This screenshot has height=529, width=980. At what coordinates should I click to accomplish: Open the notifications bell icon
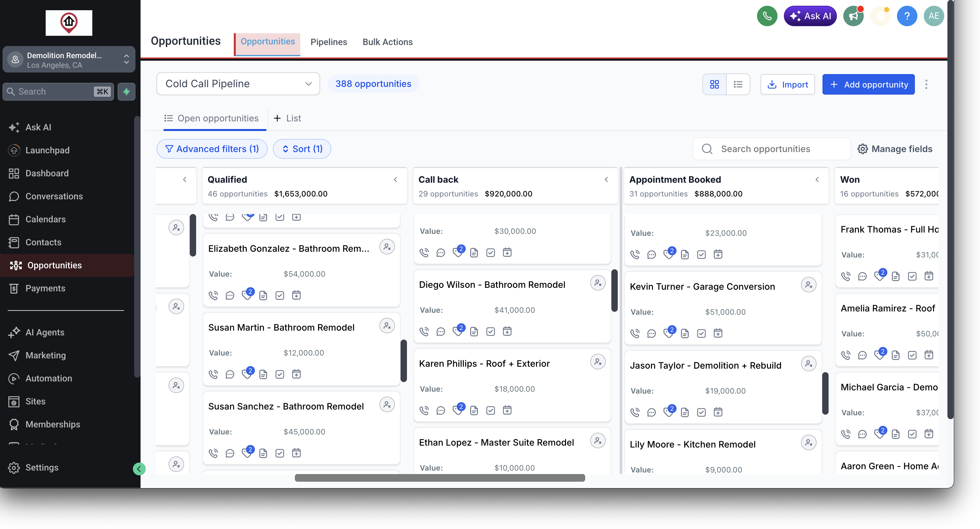[x=880, y=16]
